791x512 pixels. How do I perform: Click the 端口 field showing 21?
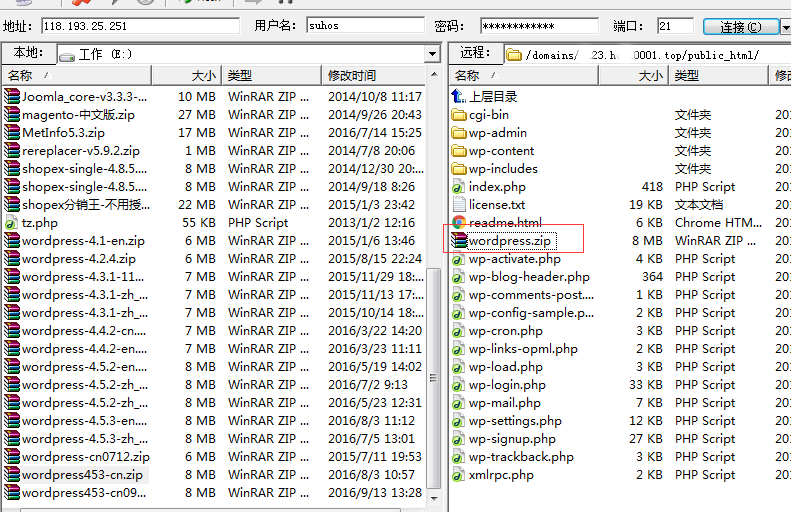coord(675,26)
